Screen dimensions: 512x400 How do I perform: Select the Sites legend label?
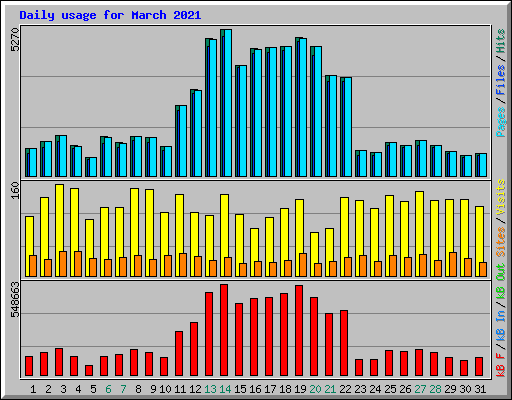click(x=501, y=242)
